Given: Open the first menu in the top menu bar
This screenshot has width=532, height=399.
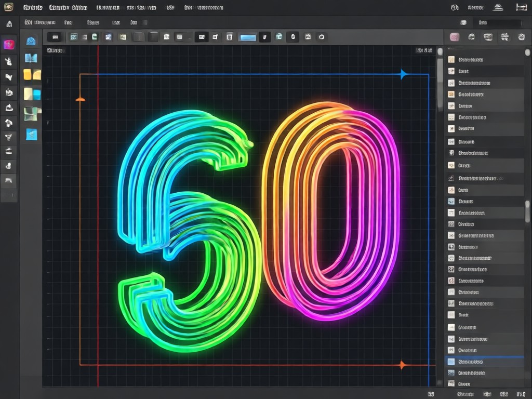Looking at the screenshot, I should [33, 7].
